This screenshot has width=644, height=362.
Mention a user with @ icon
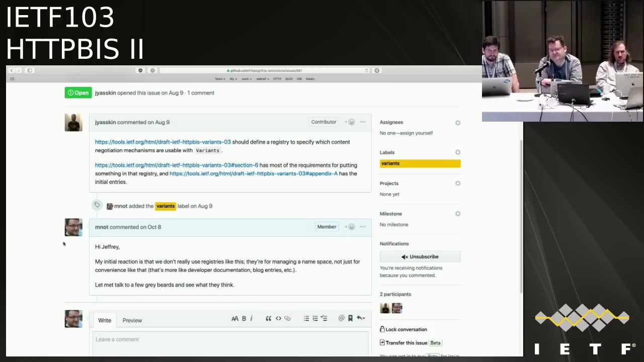pyautogui.click(x=341, y=318)
